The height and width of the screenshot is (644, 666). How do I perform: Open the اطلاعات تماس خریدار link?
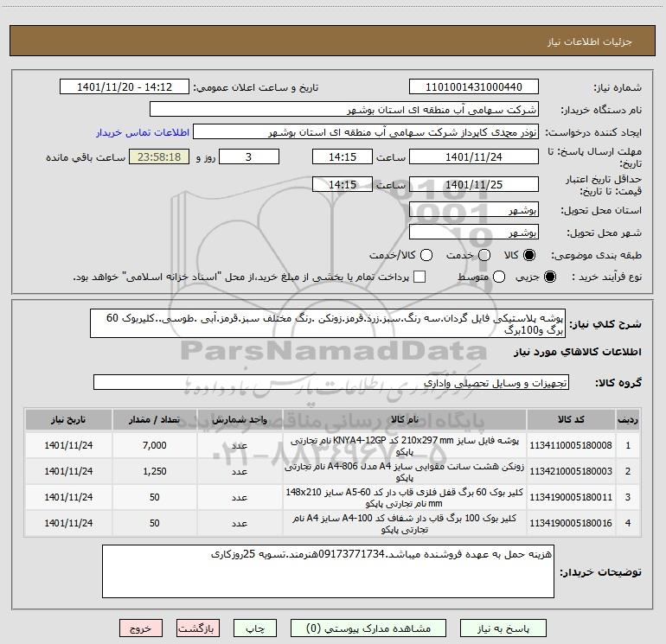click(x=143, y=132)
